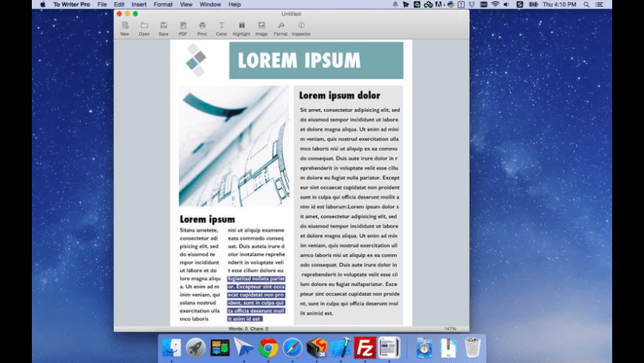Click the 'Lorem ipsum dolor' heading
This screenshot has width=644, height=363.
click(x=339, y=96)
